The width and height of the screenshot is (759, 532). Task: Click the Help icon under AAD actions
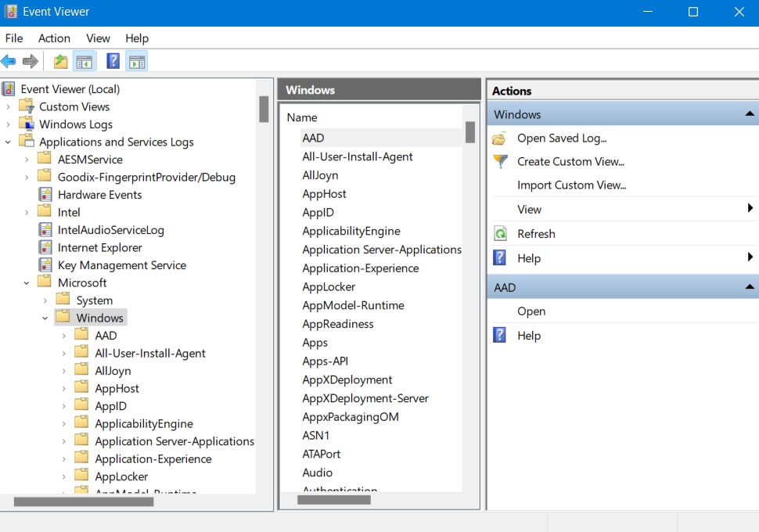(x=499, y=336)
